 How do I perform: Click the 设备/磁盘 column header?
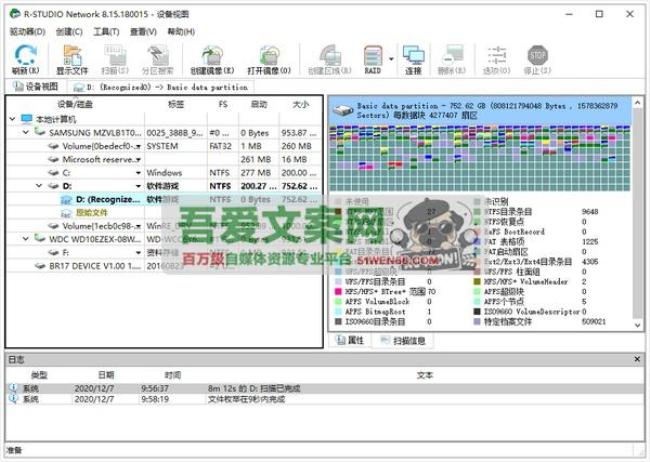(x=75, y=104)
